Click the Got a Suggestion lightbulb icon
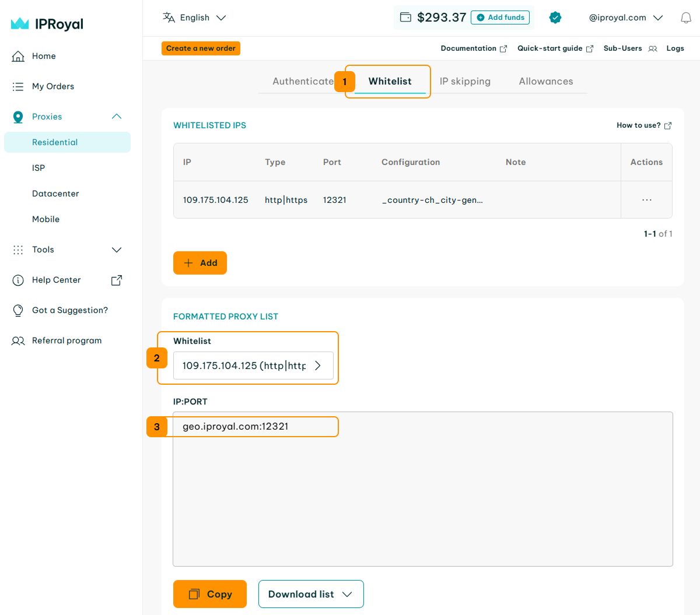The height and width of the screenshot is (615, 700). (18, 310)
